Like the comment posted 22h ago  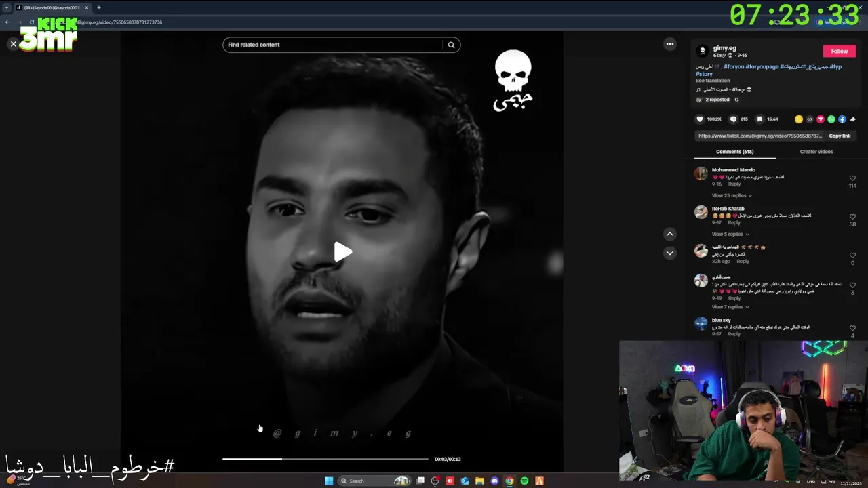[x=852, y=256]
